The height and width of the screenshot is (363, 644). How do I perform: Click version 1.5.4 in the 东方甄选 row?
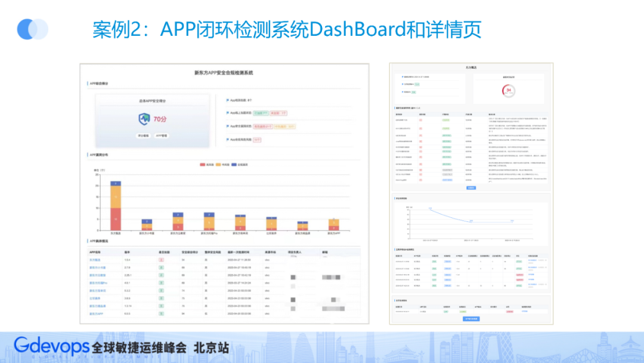click(128, 260)
